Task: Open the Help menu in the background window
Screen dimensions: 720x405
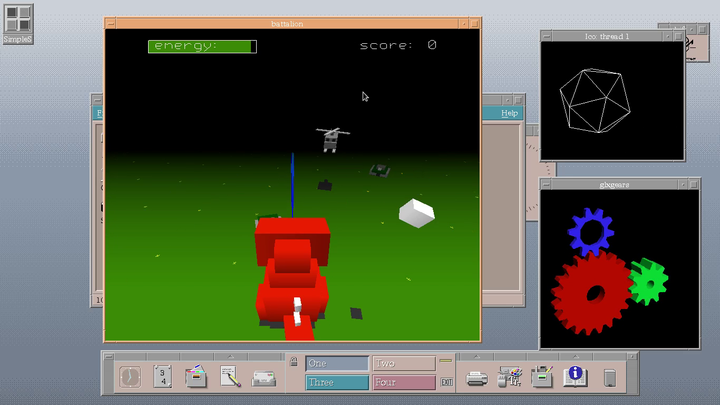Action: [509, 114]
